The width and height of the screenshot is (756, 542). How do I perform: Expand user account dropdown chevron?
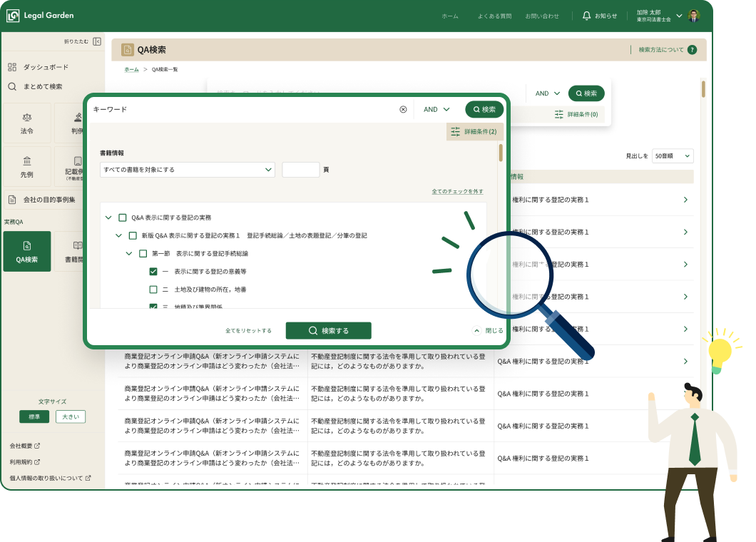pos(679,16)
